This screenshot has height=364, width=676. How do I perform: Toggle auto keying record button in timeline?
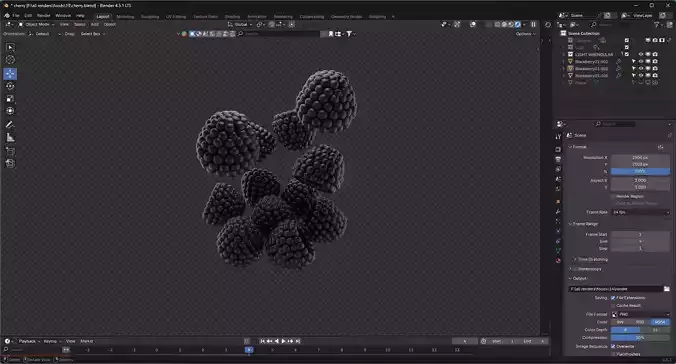(x=247, y=341)
